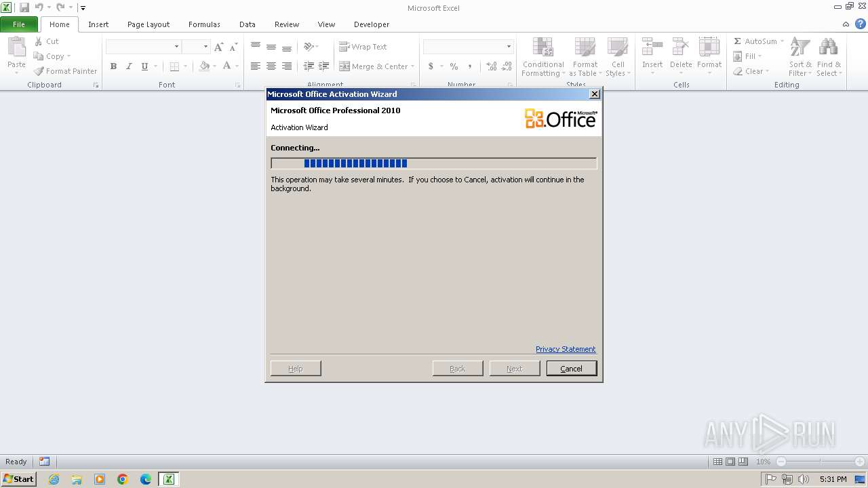Apply Percent Style
This screenshot has height=488, width=868.
454,66
